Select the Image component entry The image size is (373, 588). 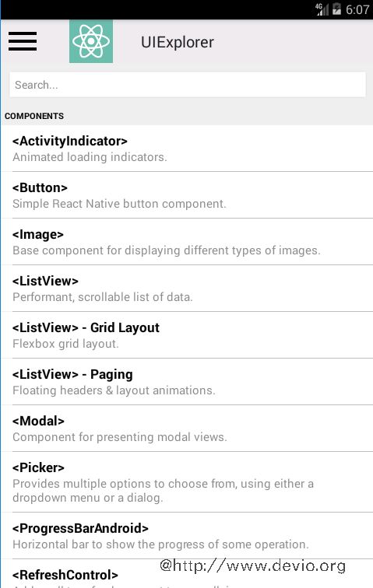(x=187, y=242)
